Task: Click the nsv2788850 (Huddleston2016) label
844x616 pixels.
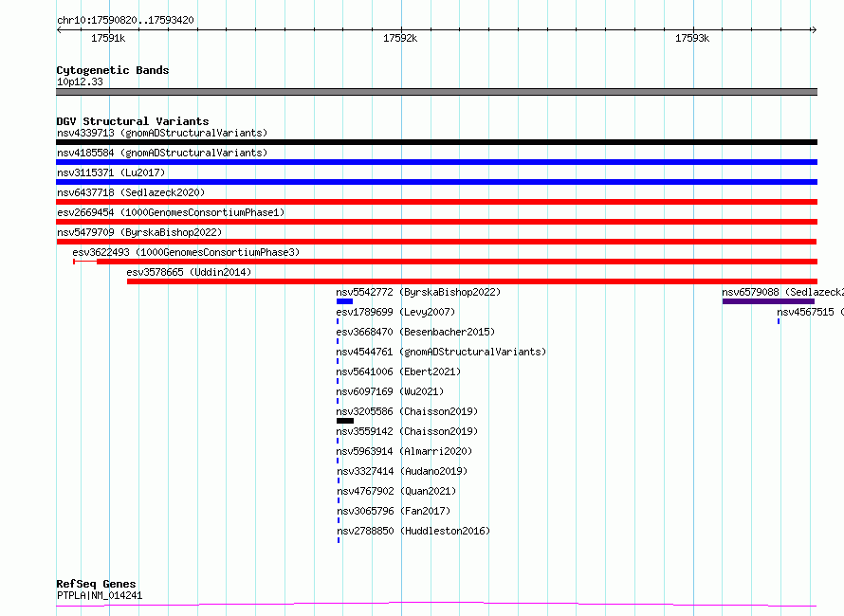Action: click(x=413, y=531)
